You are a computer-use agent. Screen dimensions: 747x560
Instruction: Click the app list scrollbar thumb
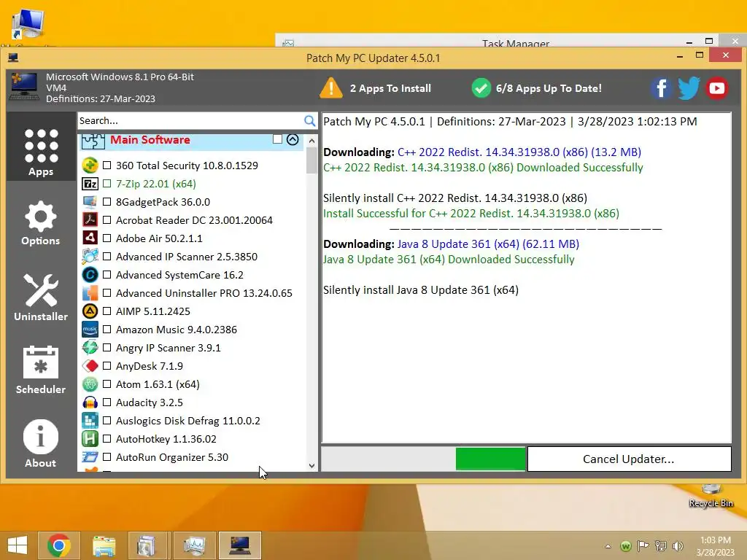(311, 160)
